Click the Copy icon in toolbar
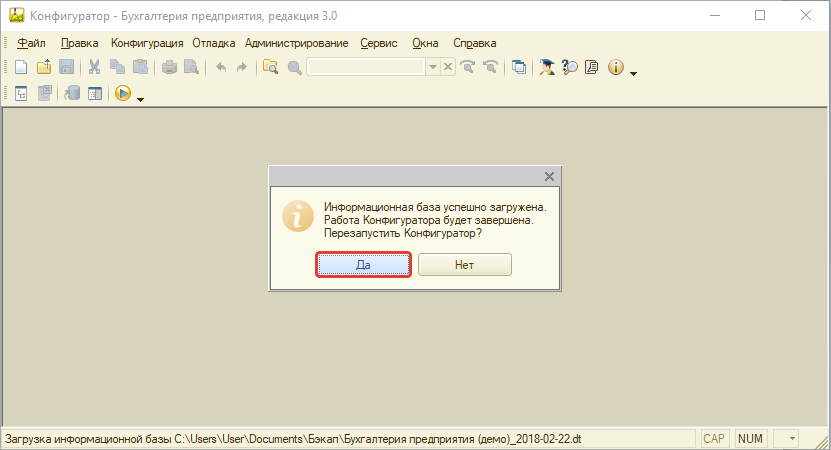 (x=117, y=67)
